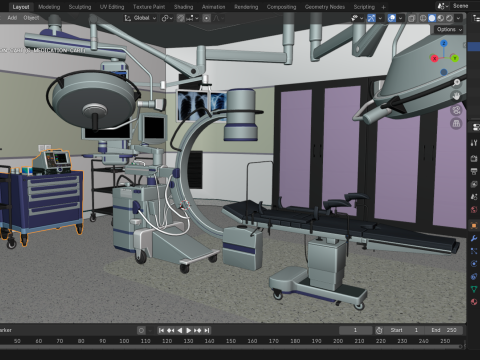The width and height of the screenshot is (480, 360).
Task: Play animation in reverse
Action: click(180, 330)
